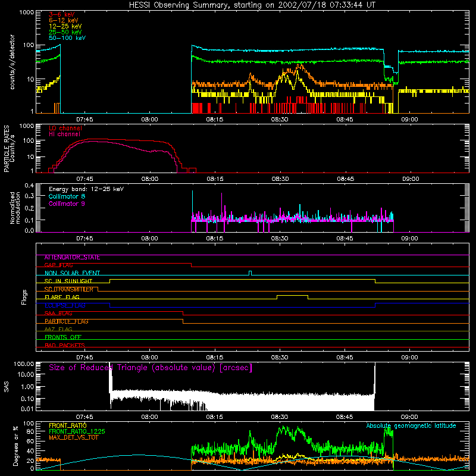476x476 pixels.
Task: Click the 07:45 tick label under the SAS plot
Action: [84, 417]
